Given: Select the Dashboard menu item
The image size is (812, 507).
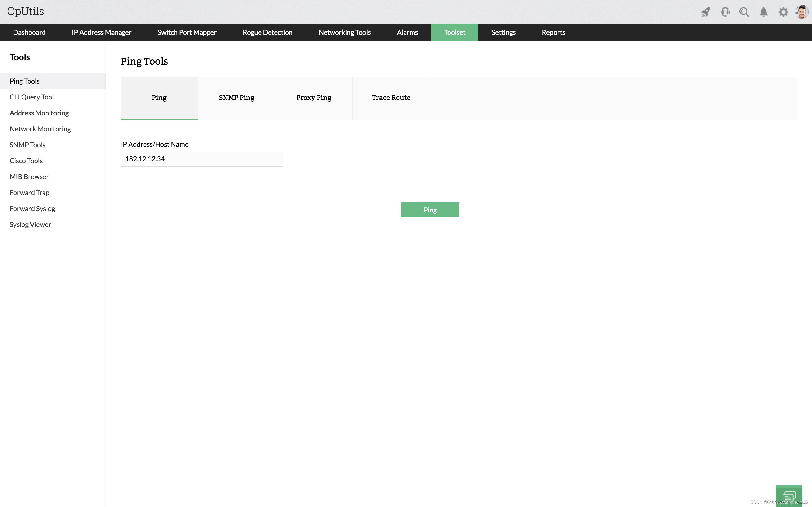Looking at the screenshot, I should click(29, 32).
